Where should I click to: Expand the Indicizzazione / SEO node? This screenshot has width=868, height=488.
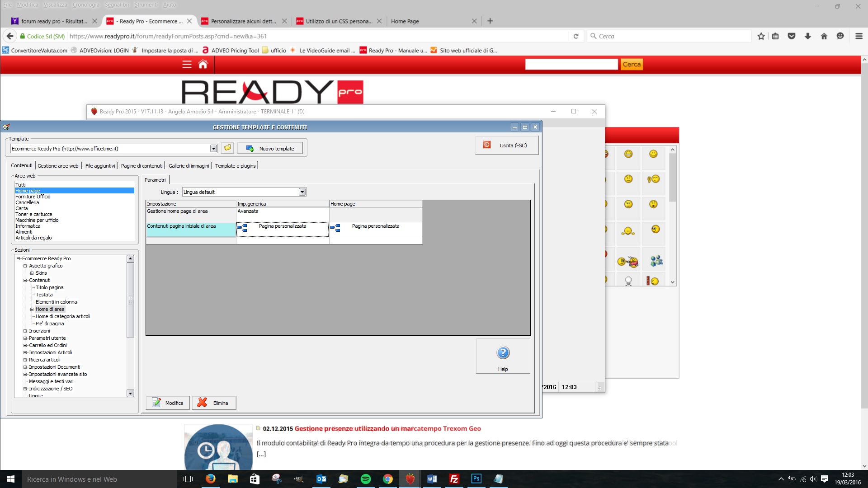tap(25, 389)
